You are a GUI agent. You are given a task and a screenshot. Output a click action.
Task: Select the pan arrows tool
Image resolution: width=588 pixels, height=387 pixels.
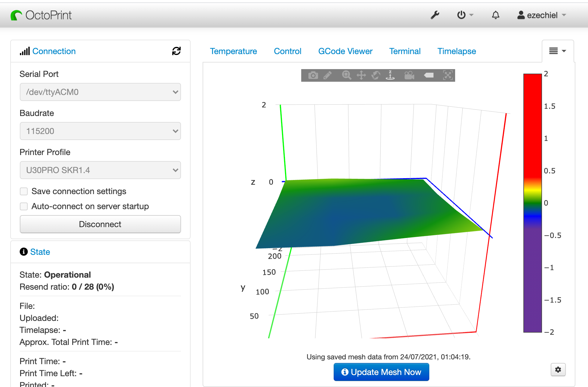click(x=361, y=75)
